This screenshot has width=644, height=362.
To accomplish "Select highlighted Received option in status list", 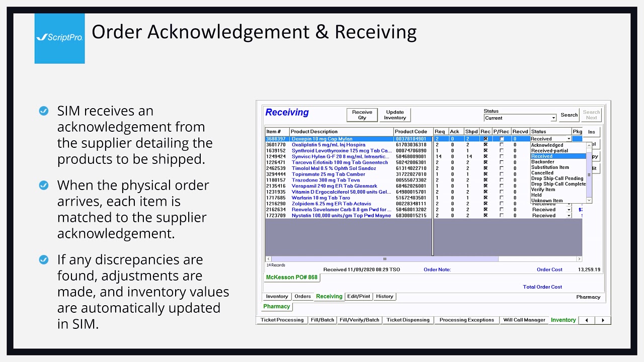I will click(558, 156).
